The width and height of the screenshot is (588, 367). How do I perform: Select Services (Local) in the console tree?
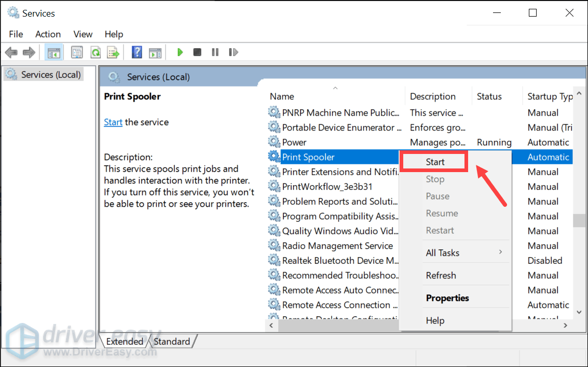click(x=50, y=75)
